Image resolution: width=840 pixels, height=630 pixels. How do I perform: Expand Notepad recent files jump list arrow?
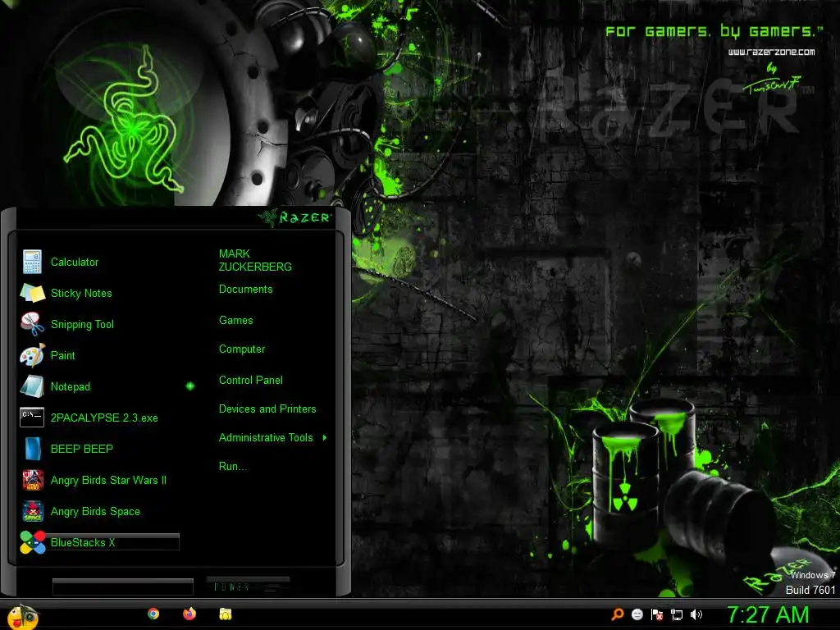[190, 386]
